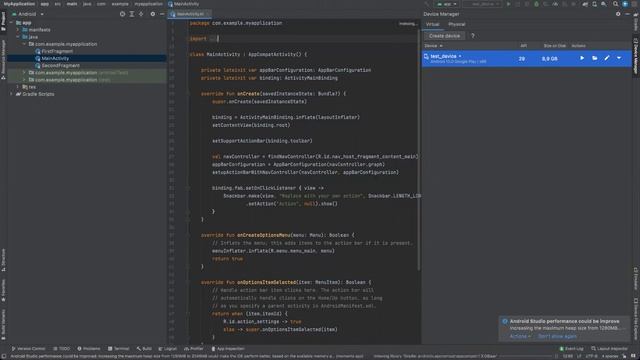
Task: Run the app with the toolbar play button
Action: click(x=509, y=4)
